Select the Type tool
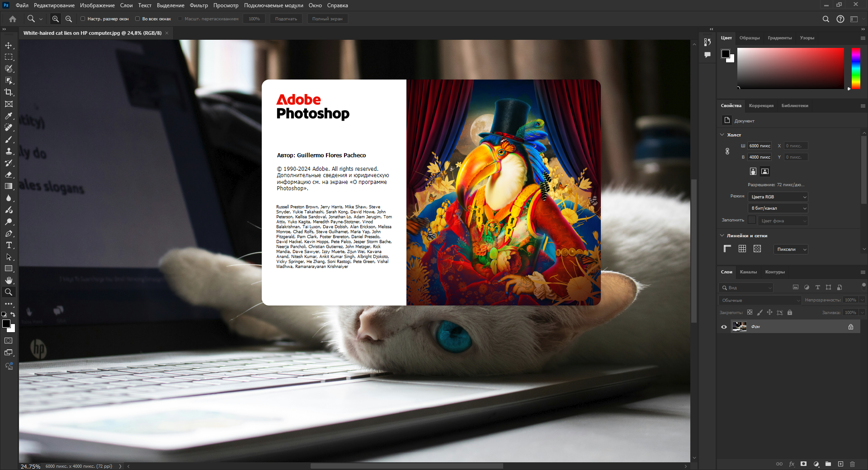The height and width of the screenshot is (470, 868). [9, 245]
